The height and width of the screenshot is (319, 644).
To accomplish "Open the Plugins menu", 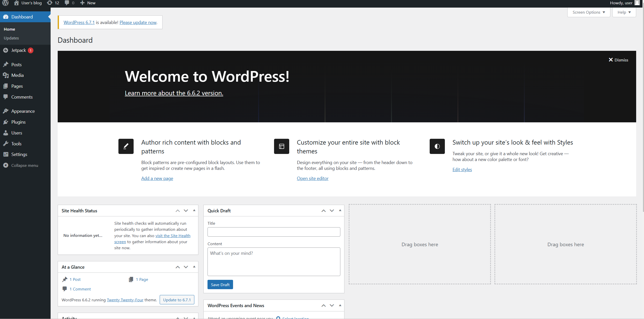I will [x=18, y=122].
